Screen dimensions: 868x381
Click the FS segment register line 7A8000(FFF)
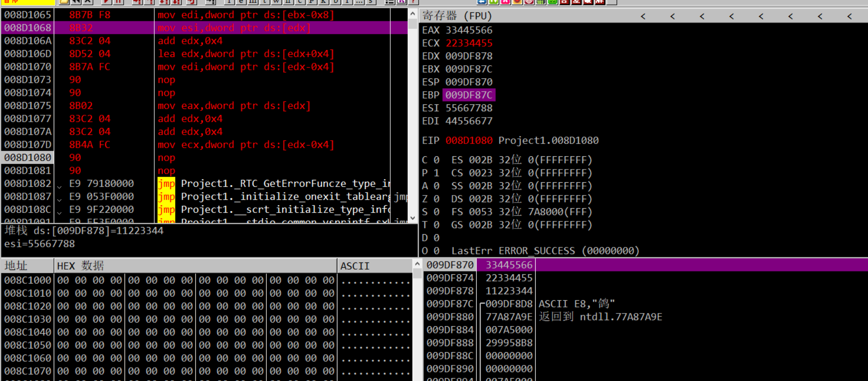(522, 212)
